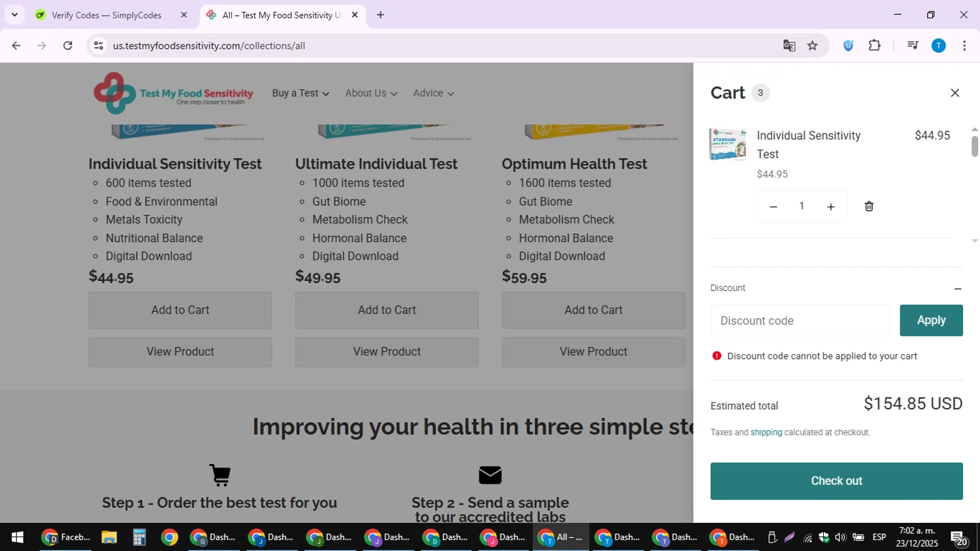Go forward in browser history
The width and height of the screenshot is (980, 551).
(42, 46)
